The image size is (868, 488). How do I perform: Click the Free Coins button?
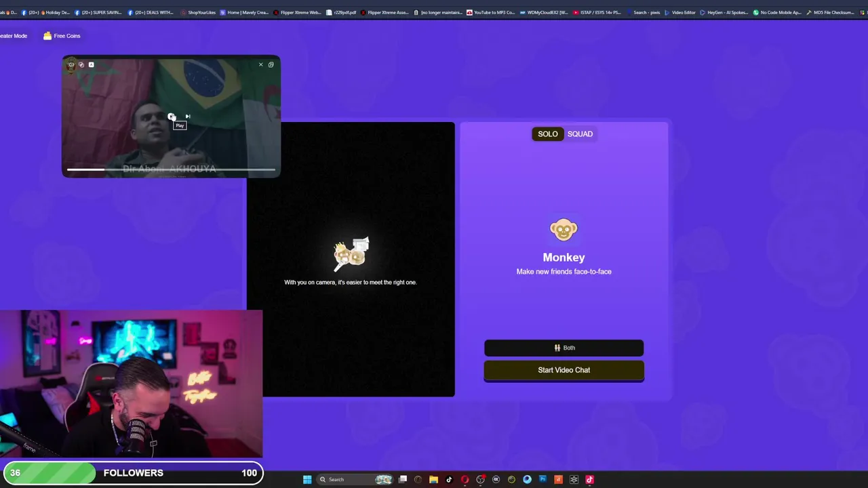click(x=62, y=36)
